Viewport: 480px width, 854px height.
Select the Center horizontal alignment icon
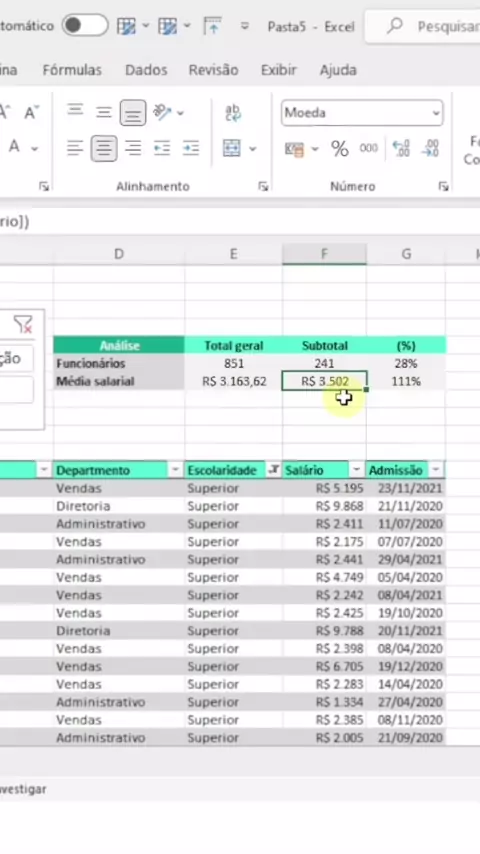[104, 148]
